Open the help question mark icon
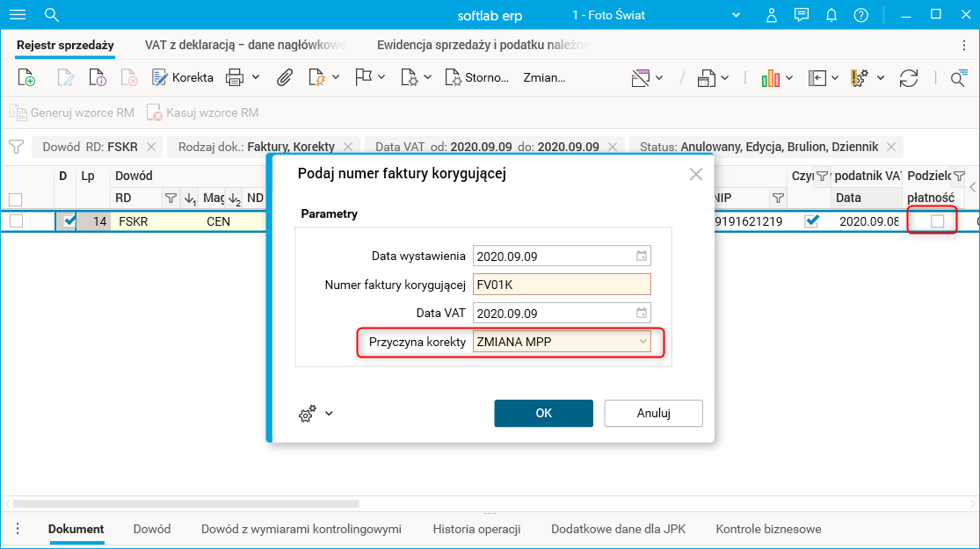The image size is (980, 549). point(861,15)
